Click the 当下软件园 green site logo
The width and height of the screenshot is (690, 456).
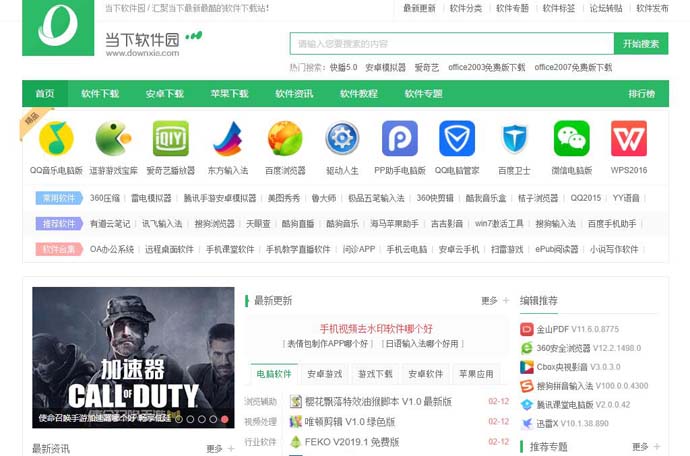tap(58, 28)
